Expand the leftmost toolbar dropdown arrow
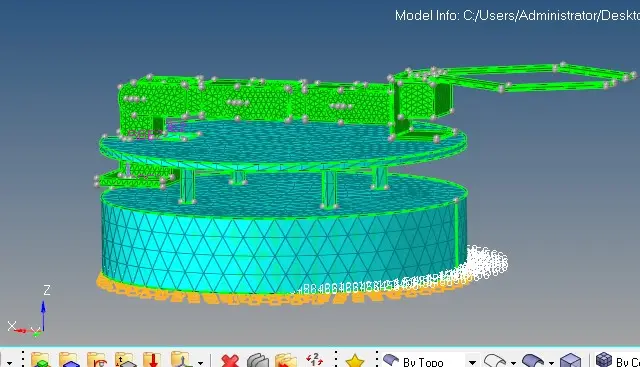Screen dimensions: 640x367 tap(9, 363)
